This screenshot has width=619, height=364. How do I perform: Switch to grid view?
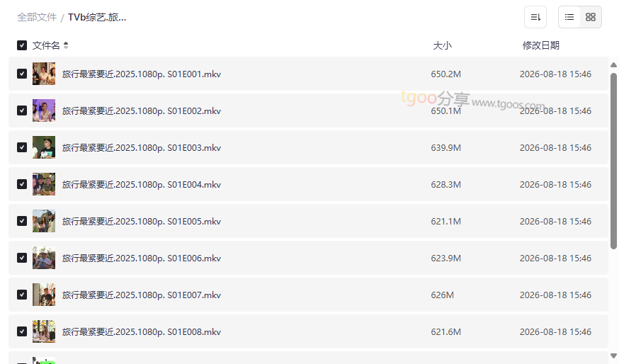tap(591, 17)
